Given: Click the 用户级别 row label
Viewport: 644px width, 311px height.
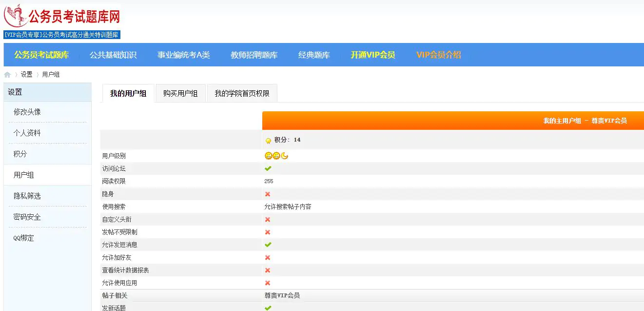Looking at the screenshot, I should [x=114, y=156].
